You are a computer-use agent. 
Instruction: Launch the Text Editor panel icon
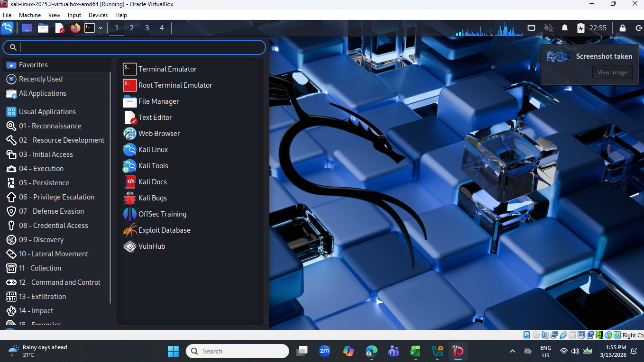point(59,28)
